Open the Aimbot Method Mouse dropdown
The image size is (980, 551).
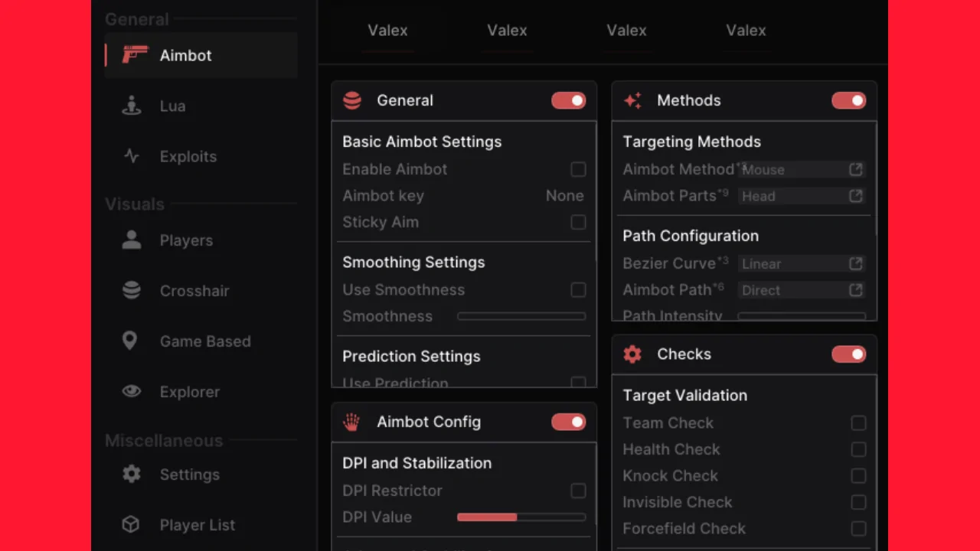click(x=802, y=170)
